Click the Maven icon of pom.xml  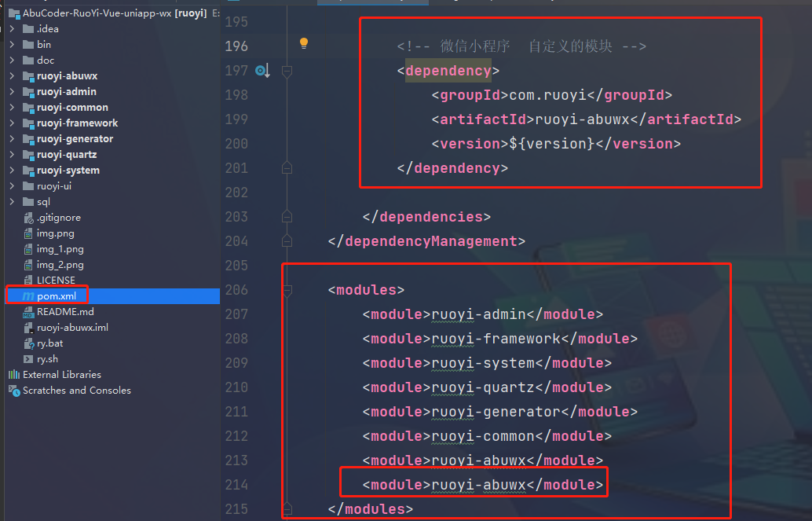(x=28, y=296)
